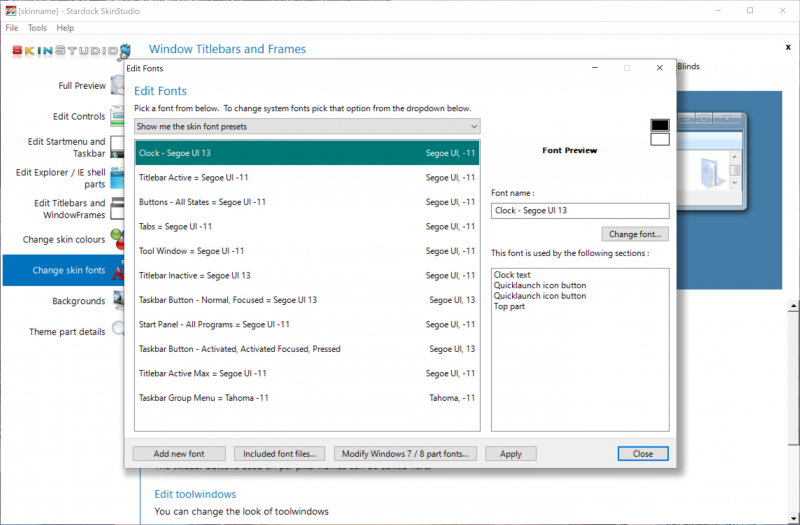Click the SkinStudio app icon in title bar
Screen dimensions: 800x525
(x=10, y=10)
